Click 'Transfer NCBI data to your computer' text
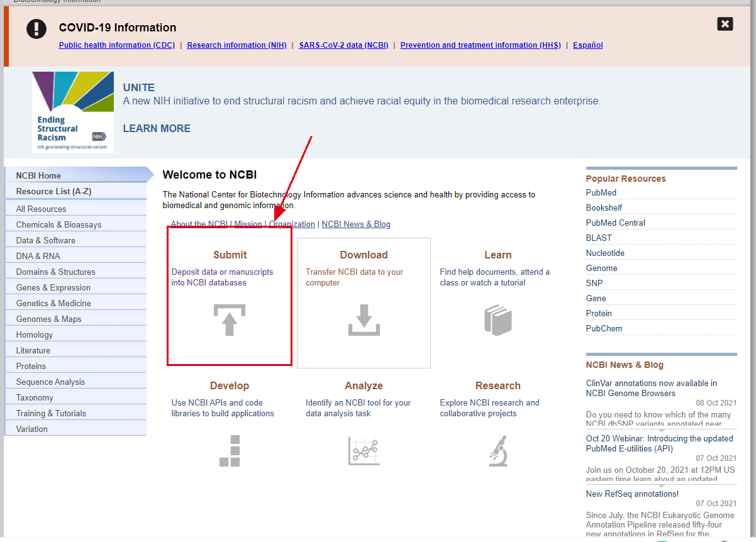756x542 pixels. click(355, 277)
